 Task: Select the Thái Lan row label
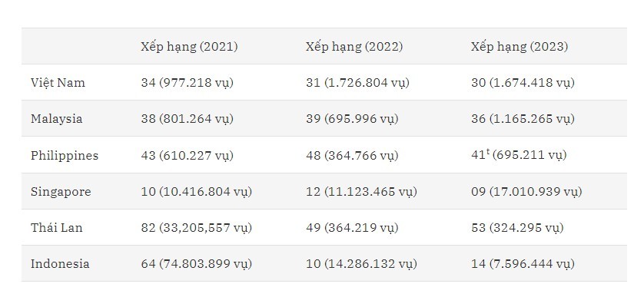point(56,228)
